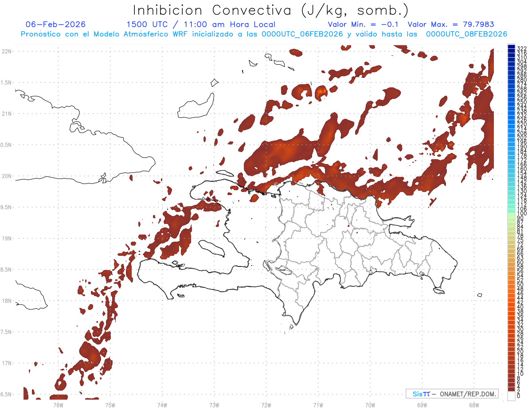The width and height of the screenshot is (532, 411).
Task: Click the 20N latitude label
Action: [6, 176]
